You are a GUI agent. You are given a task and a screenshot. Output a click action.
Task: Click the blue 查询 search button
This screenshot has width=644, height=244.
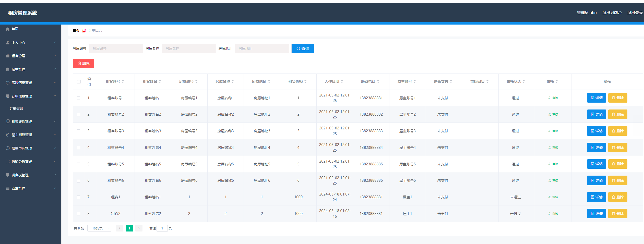click(303, 48)
